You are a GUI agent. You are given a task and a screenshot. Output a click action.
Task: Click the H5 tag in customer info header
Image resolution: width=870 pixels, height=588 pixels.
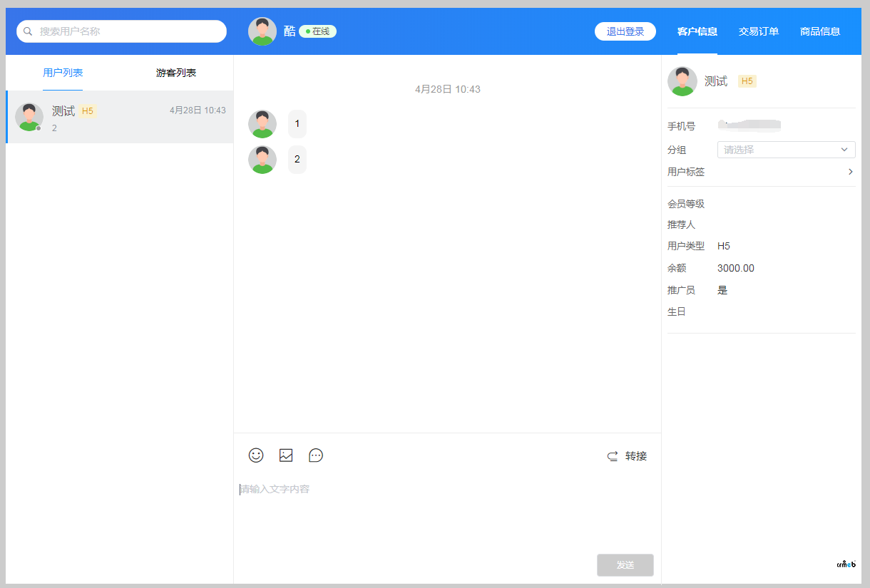click(x=747, y=81)
